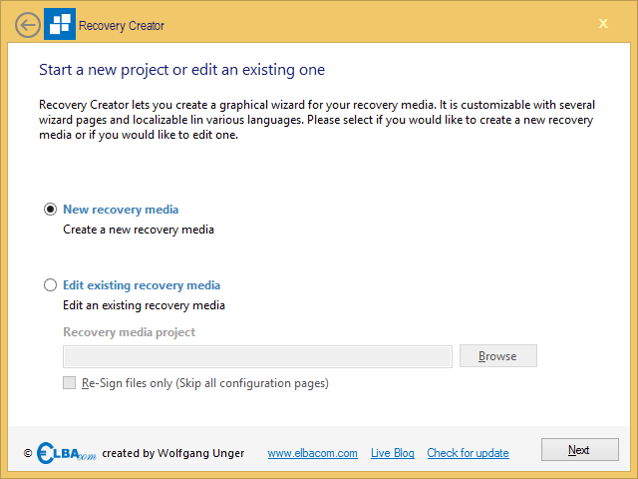Click 'Create a new recovery media' description

pos(138,230)
